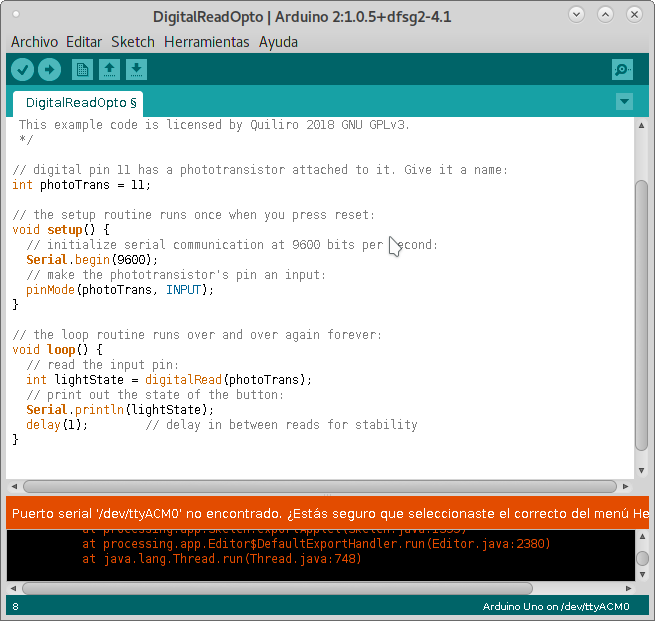The height and width of the screenshot is (621, 655).
Task: Open the Ayuda menu
Action: click(x=278, y=42)
